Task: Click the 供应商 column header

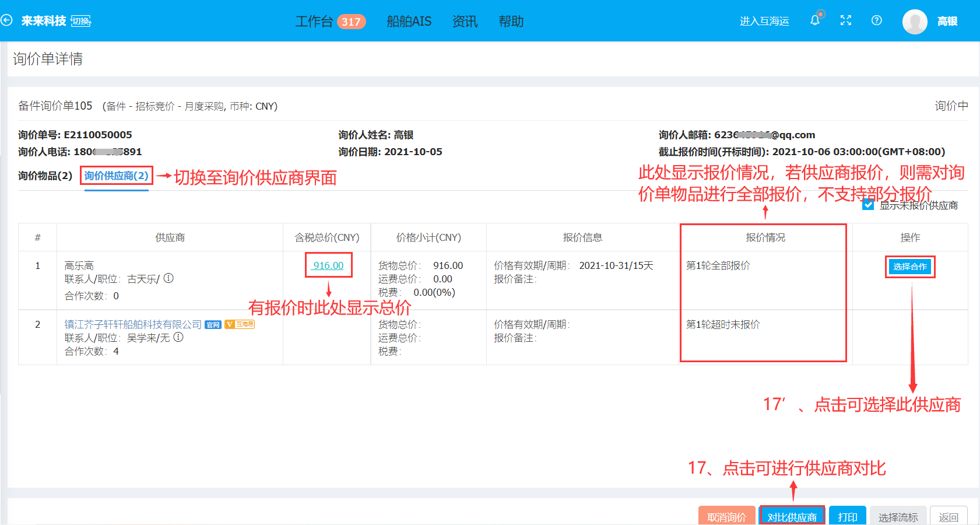Action: coord(170,237)
